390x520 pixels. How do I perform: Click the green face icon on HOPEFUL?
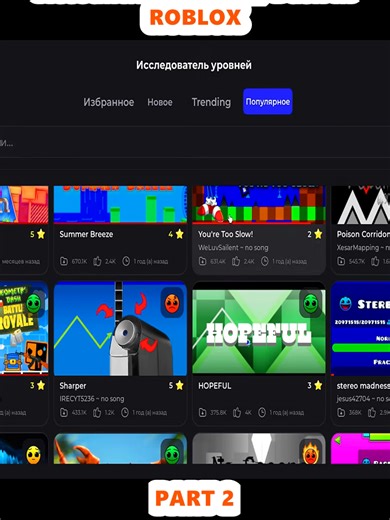click(311, 303)
